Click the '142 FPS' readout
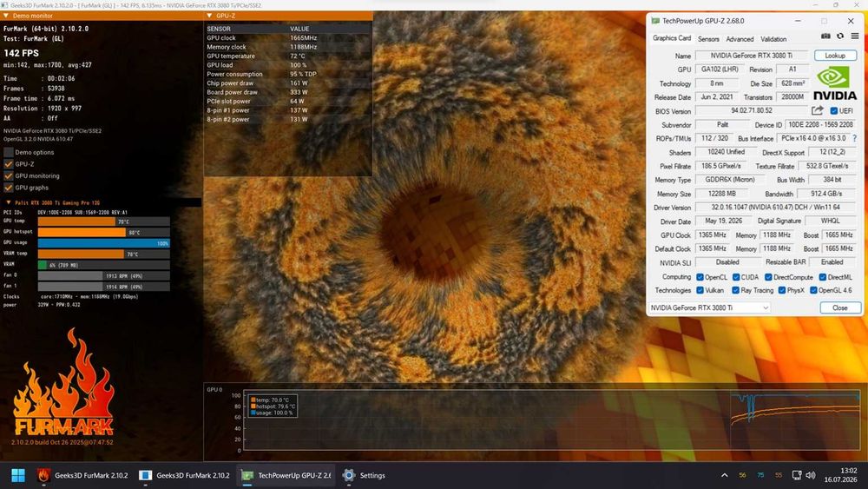 22,53
